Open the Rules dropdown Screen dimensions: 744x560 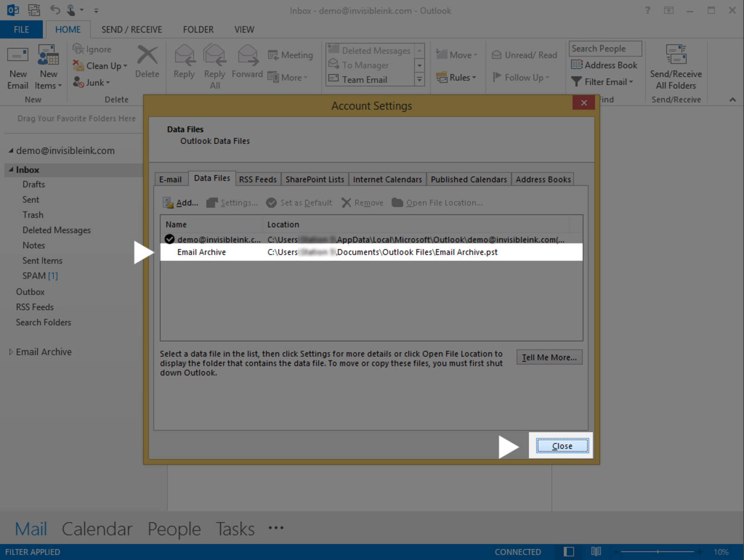coord(456,77)
